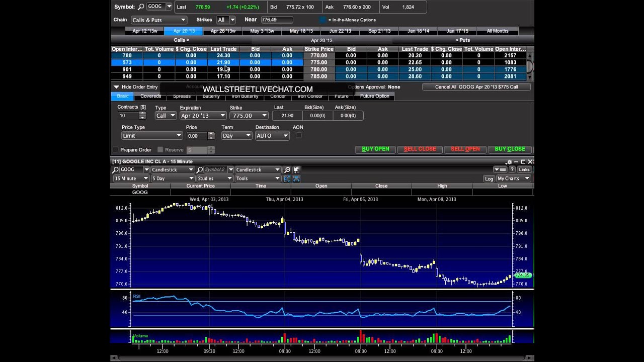The width and height of the screenshot is (644, 362).
Task: Open the 15 Minute interval dropdown
Action: pyautogui.click(x=131, y=178)
